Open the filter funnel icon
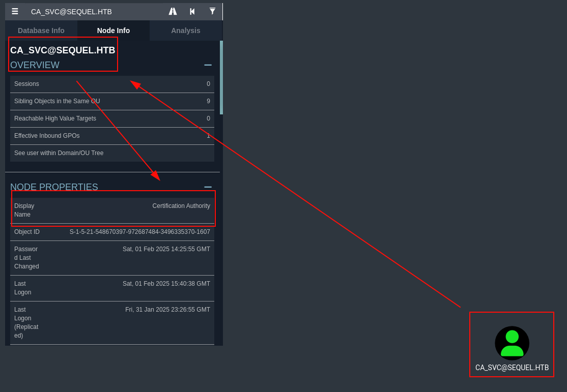567x392 pixels. [212, 11]
